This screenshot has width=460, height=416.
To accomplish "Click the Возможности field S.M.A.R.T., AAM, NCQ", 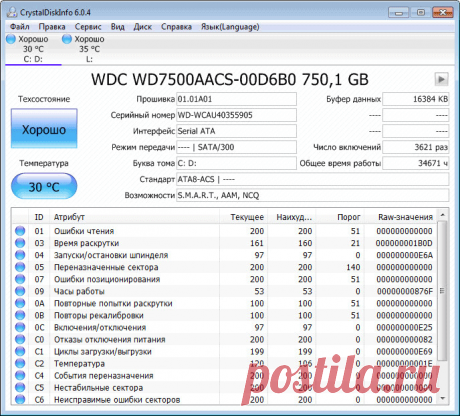I will (312, 195).
